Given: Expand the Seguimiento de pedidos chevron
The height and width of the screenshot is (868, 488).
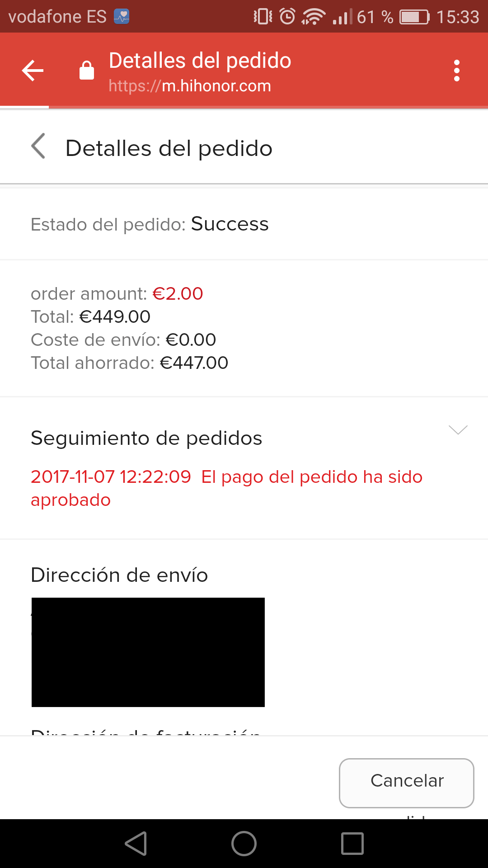Looking at the screenshot, I should (x=458, y=429).
